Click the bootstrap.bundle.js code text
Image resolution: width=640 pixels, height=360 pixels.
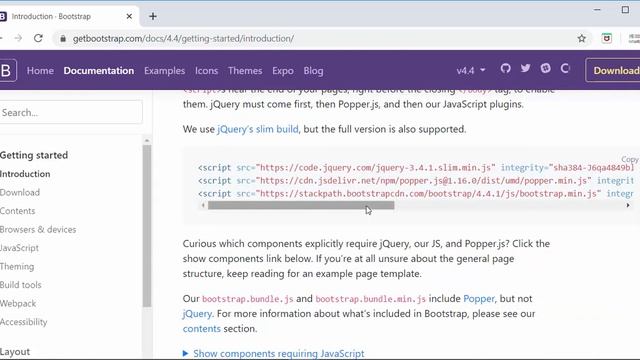248,299
